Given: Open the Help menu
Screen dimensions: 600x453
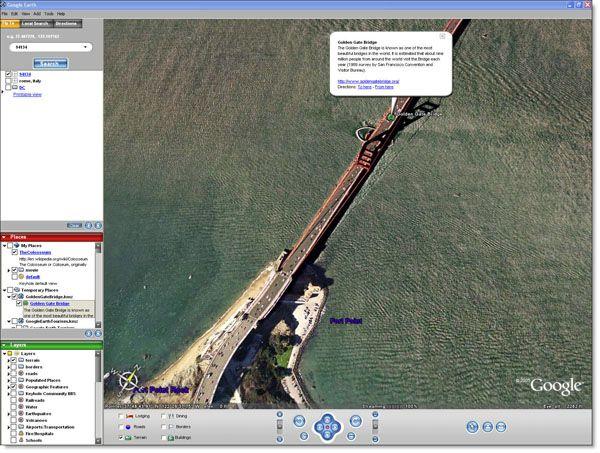Looking at the screenshot, I should pos(61,13).
